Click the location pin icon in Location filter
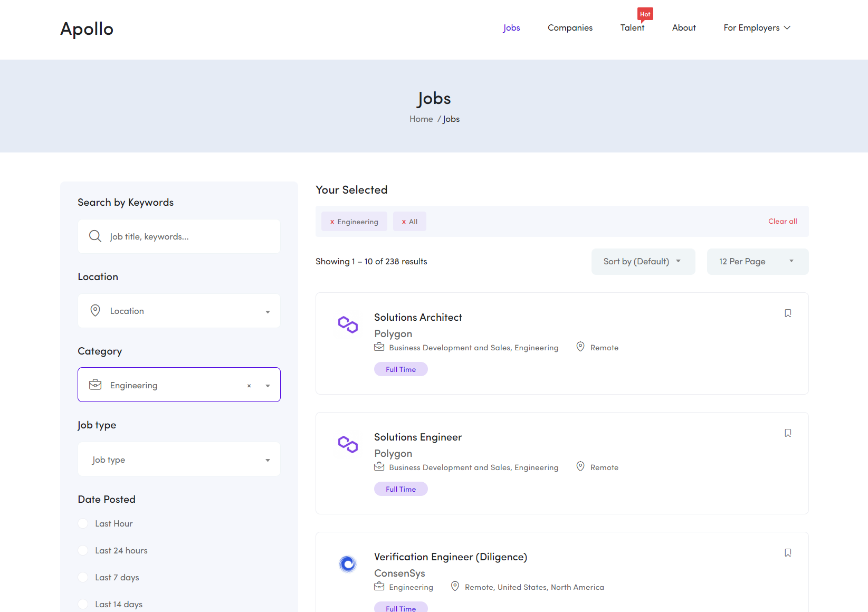The height and width of the screenshot is (612, 868). tap(95, 310)
